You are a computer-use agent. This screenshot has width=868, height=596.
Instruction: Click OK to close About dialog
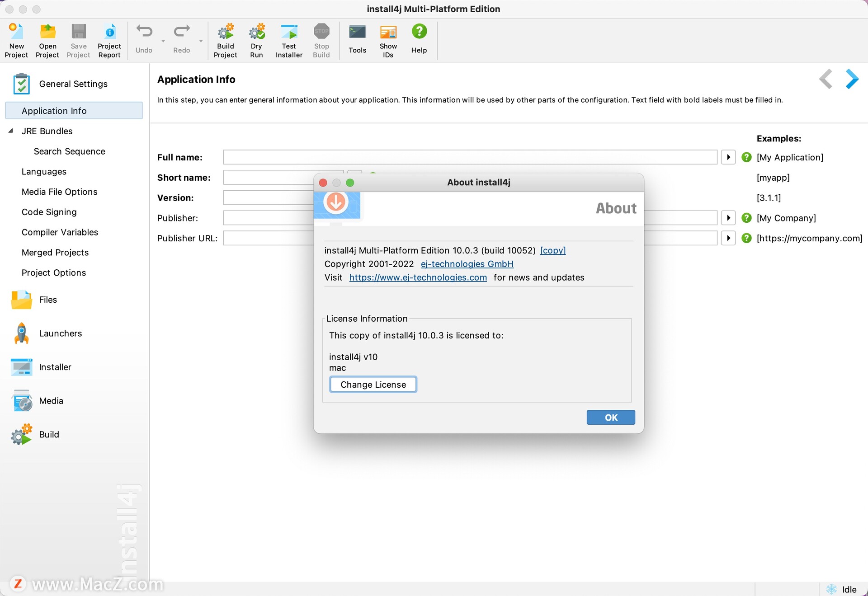(609, 417)
